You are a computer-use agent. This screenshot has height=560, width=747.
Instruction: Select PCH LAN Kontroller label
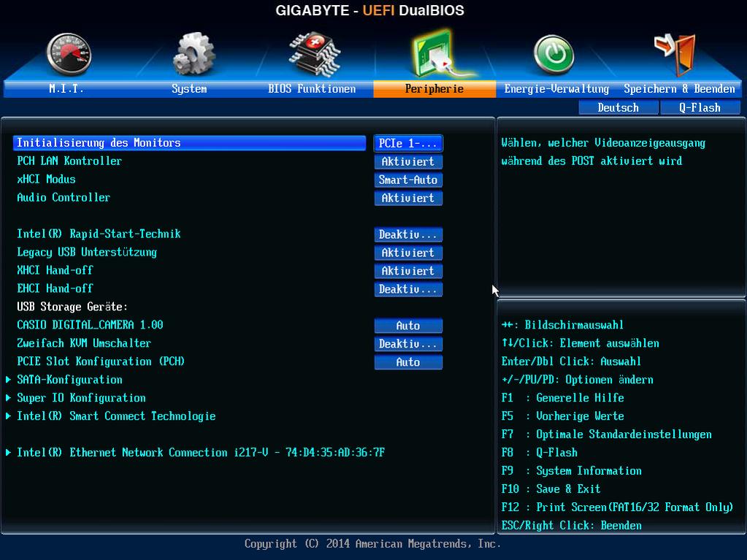[69, 161]
